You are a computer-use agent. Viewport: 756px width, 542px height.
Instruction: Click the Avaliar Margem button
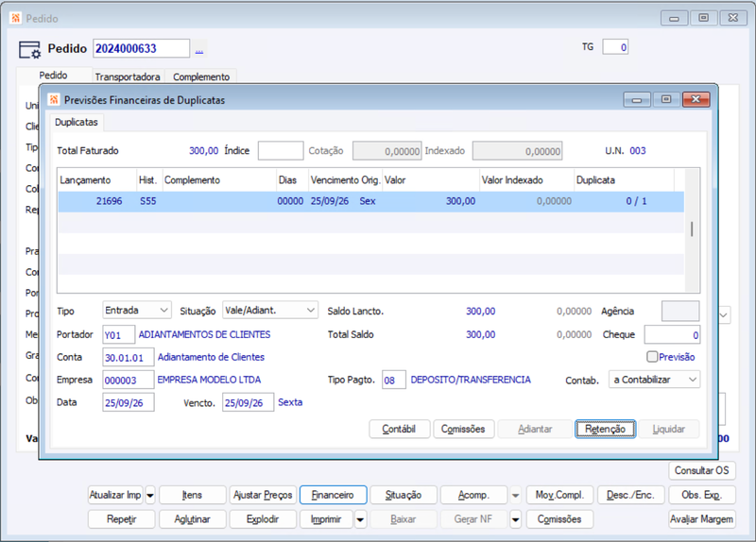pos(701,519)
